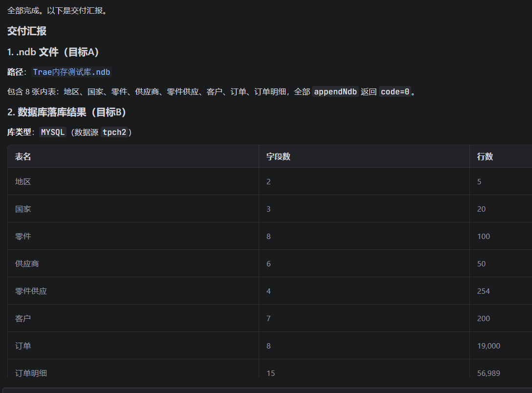Click the 交付汇报 heading
Image resolution: width=532 pixels, height=393 pixels.
pos(27,31)
